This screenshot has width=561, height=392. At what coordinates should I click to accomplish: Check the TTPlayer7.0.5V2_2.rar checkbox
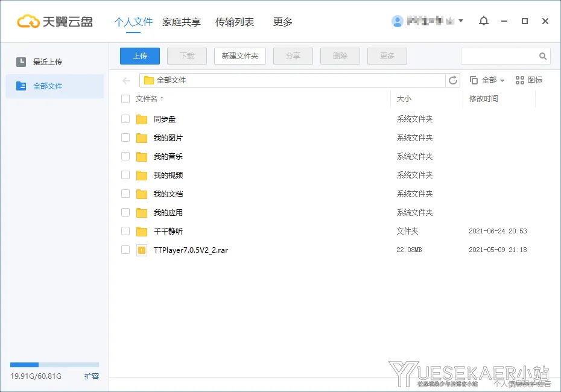(x=125, y=250)
